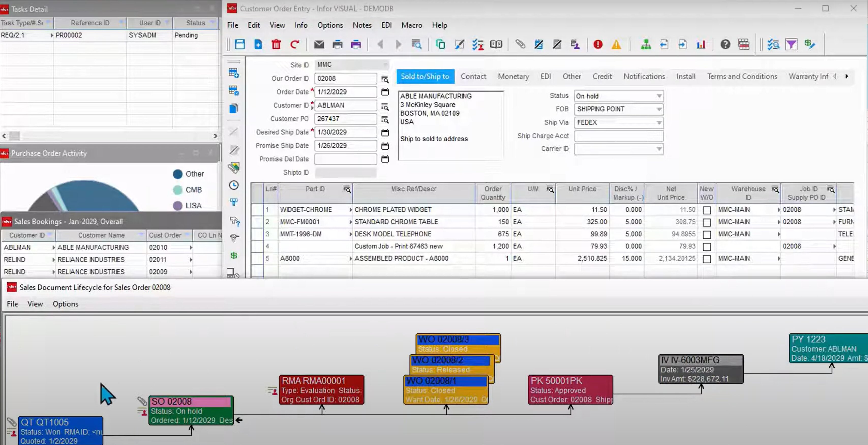Switch to the Monetary tab
The height and width of the screenshot is (445, 868).
click(x=513, y=76)
